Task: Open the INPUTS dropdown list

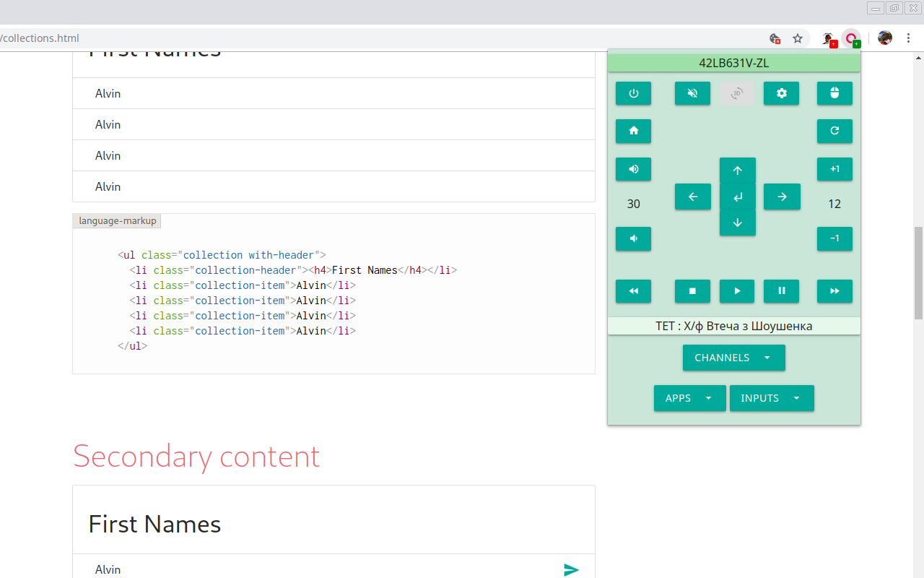Action: pos(771,398)
